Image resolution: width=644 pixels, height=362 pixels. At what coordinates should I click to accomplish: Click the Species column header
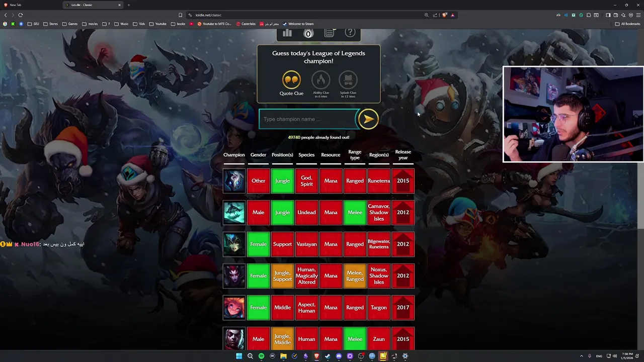pyautogui.click(x=306, y=155)
